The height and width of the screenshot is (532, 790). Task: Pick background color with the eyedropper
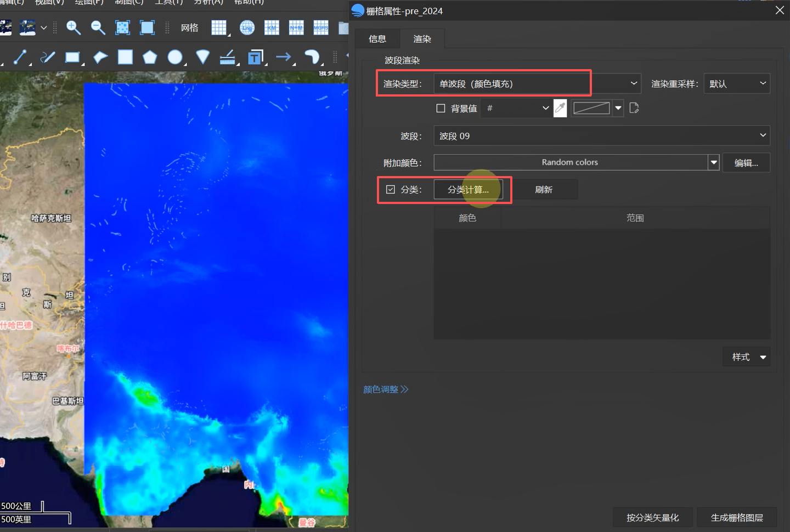(x=560, y=108)
